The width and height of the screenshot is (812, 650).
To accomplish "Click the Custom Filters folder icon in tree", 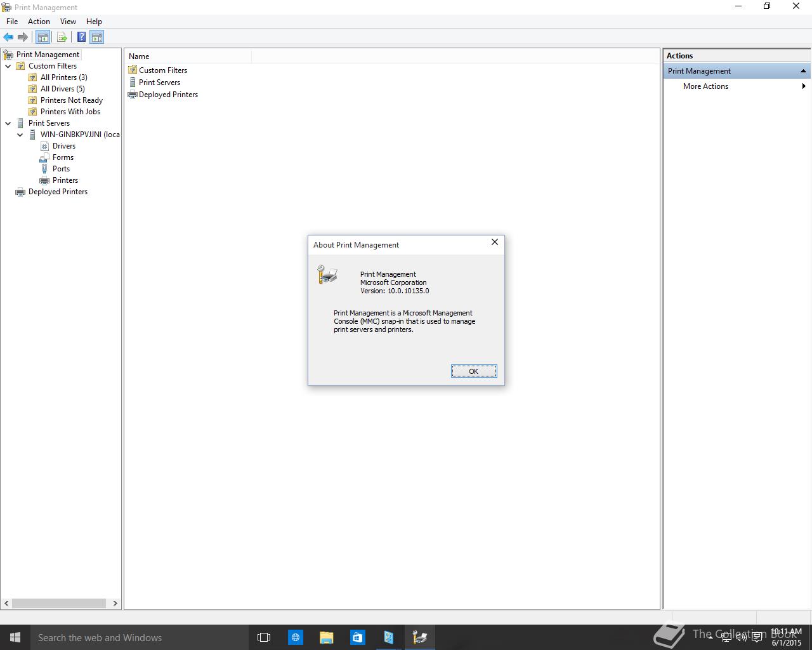I will pos(20,66).
